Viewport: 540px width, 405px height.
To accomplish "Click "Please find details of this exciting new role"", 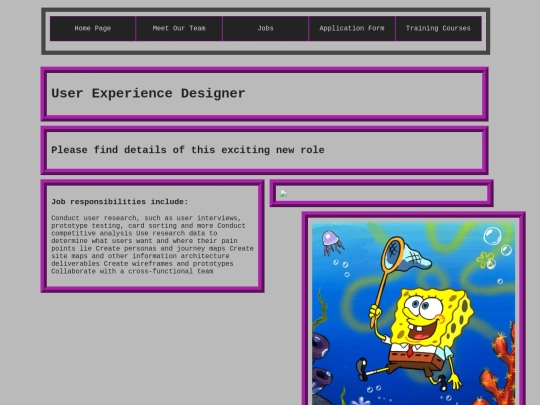I will click(188, 150).
